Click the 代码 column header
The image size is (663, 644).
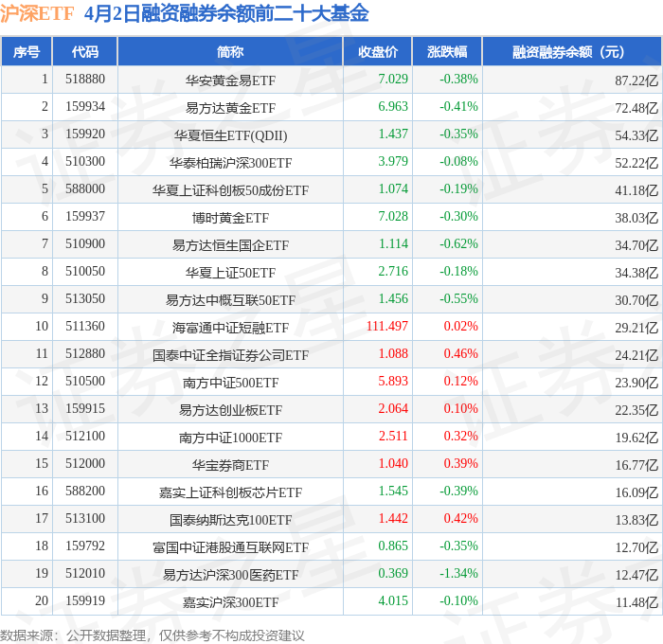coord(84,51)
